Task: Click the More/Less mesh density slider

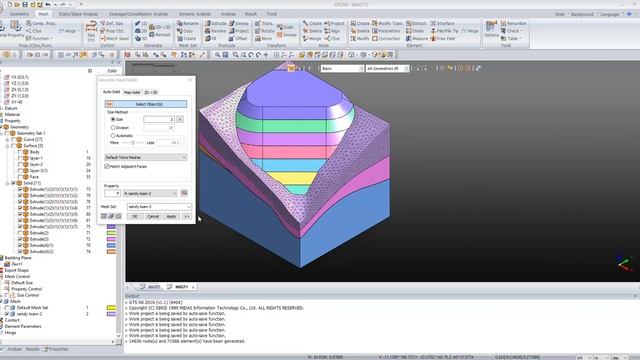Action: click(x=133, y=142)
